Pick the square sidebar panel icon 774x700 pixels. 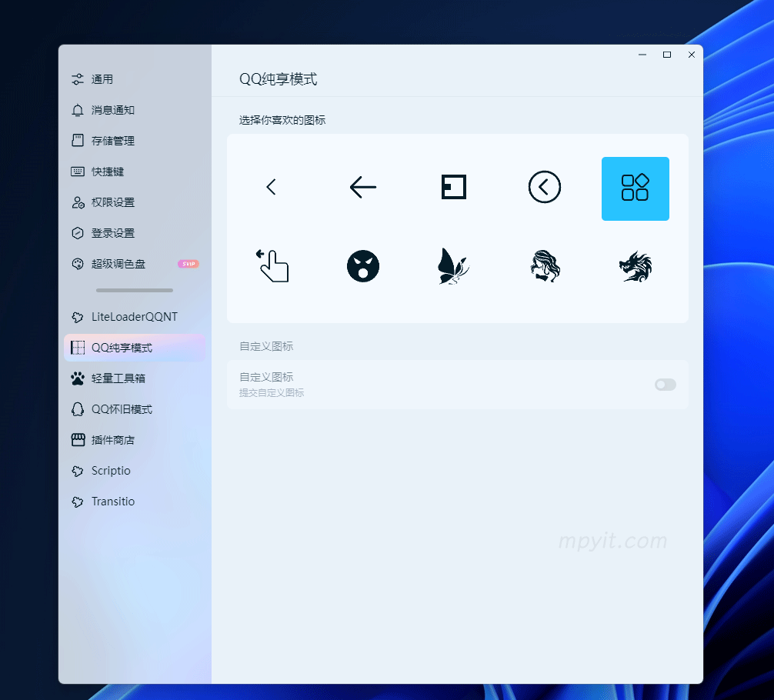pyautogui.click(x=454, y=187)
